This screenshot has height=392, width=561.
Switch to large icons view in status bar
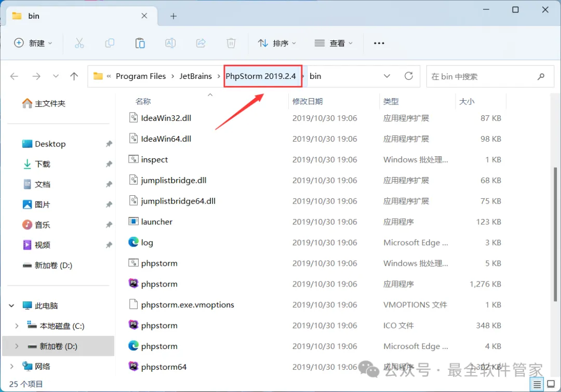pyautogui.click(x=551, y=384)
